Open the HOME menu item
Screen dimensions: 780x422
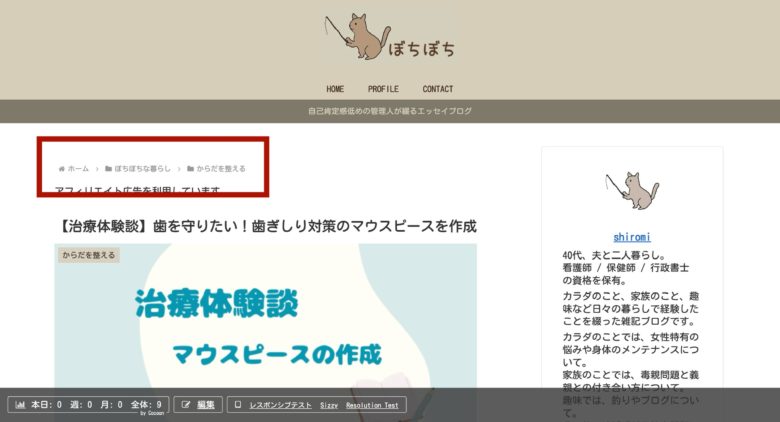[335, 89]
